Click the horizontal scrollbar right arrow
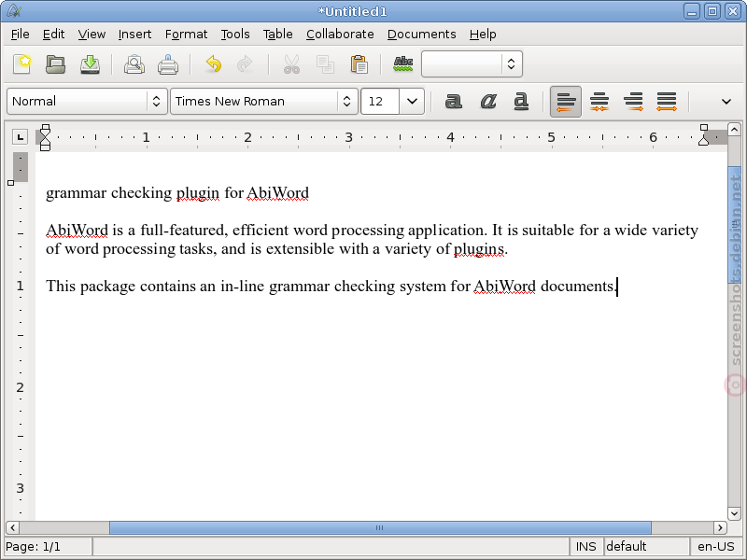The height and width of the screenshot is (560, 747). 720,527
